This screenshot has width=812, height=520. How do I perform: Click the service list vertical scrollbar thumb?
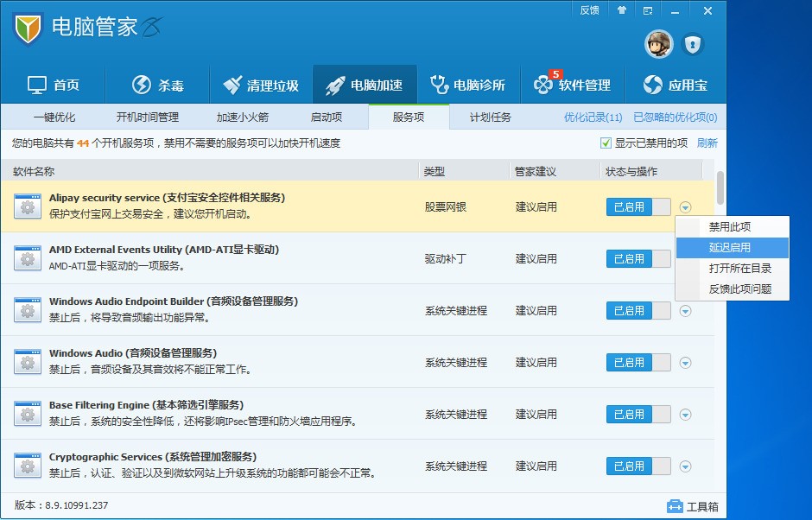[x=720, y=187]
